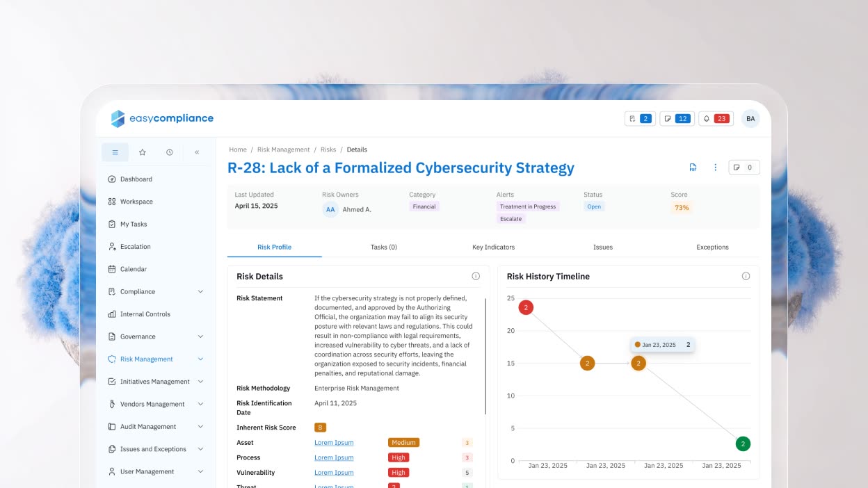The image size is (868, 488).
Task: Click the first orange timeline point at 15
Action: pos(587,363)
